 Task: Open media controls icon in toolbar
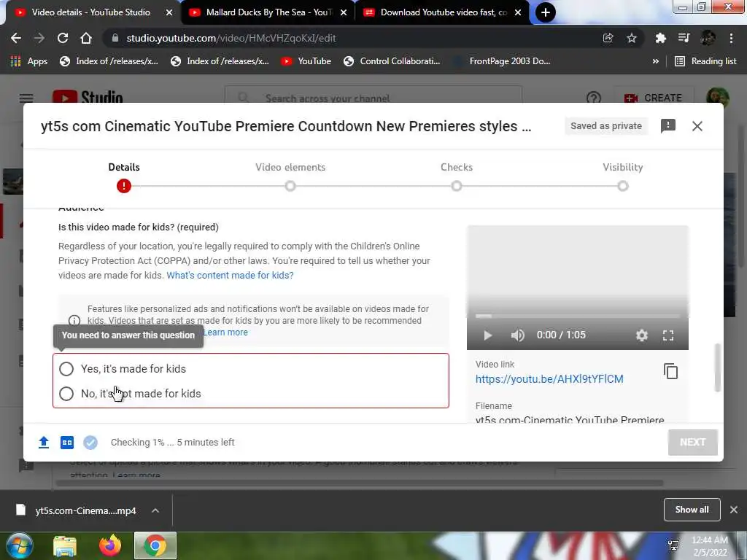[684, 38]
